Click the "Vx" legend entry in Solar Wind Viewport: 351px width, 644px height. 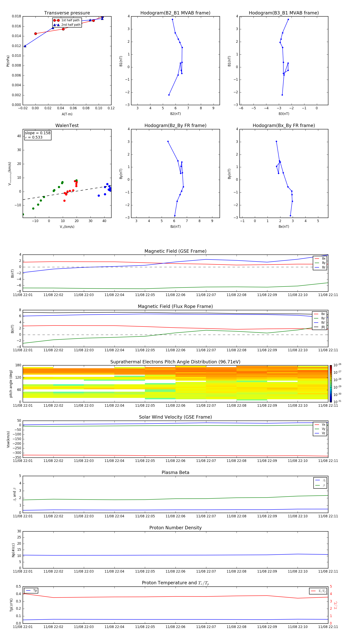point(320,424)
